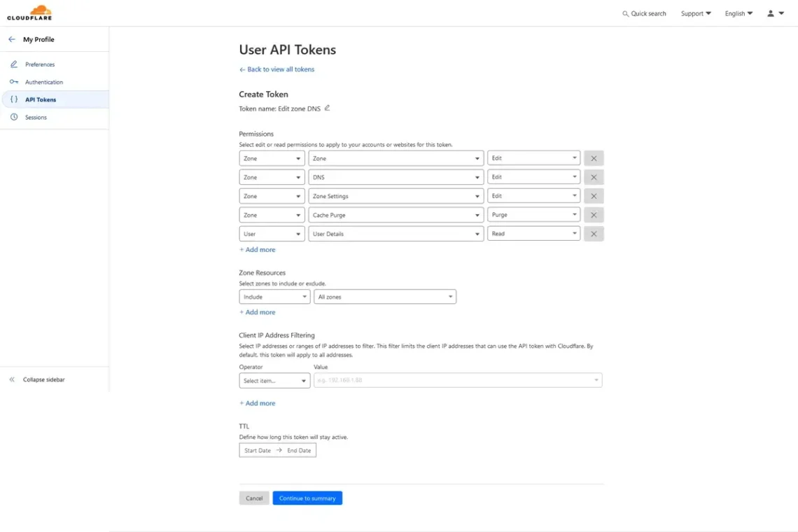Viewport: 798px width, 532px height.
Task: Open the Operator Select item dropdown
Action: point(274,381)
